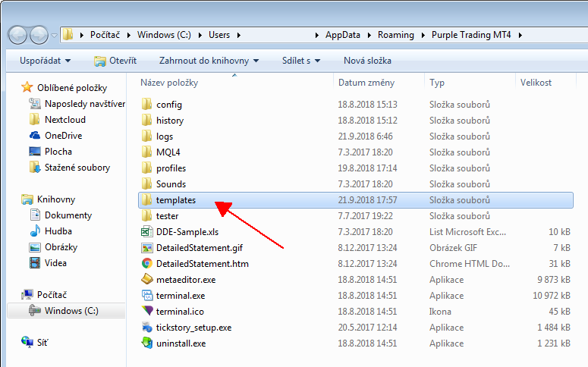Click templates date 21.9.2018 17:57
The height and width of the screenshot is (367, 588).
click(x=367, y=200)
